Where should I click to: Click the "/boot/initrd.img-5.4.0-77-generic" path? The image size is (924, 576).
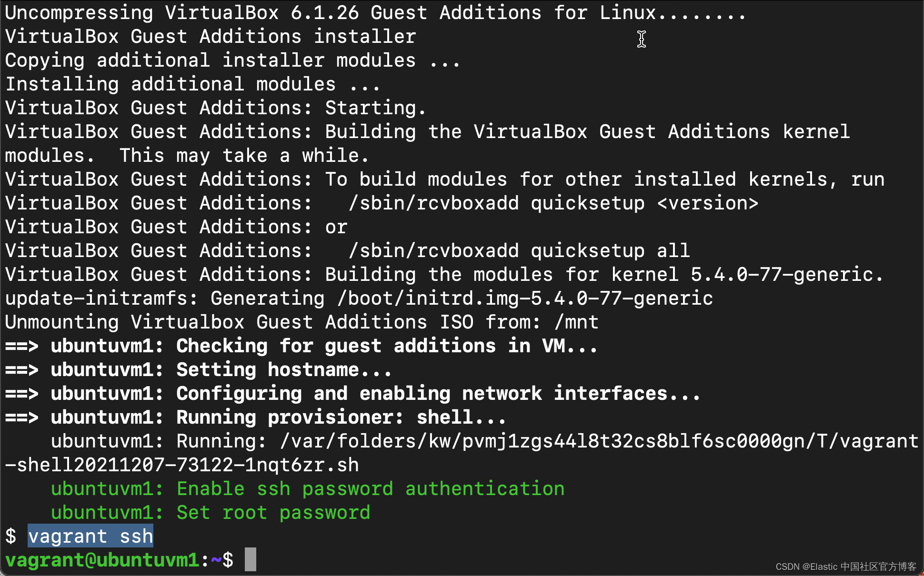click(525, 298)
